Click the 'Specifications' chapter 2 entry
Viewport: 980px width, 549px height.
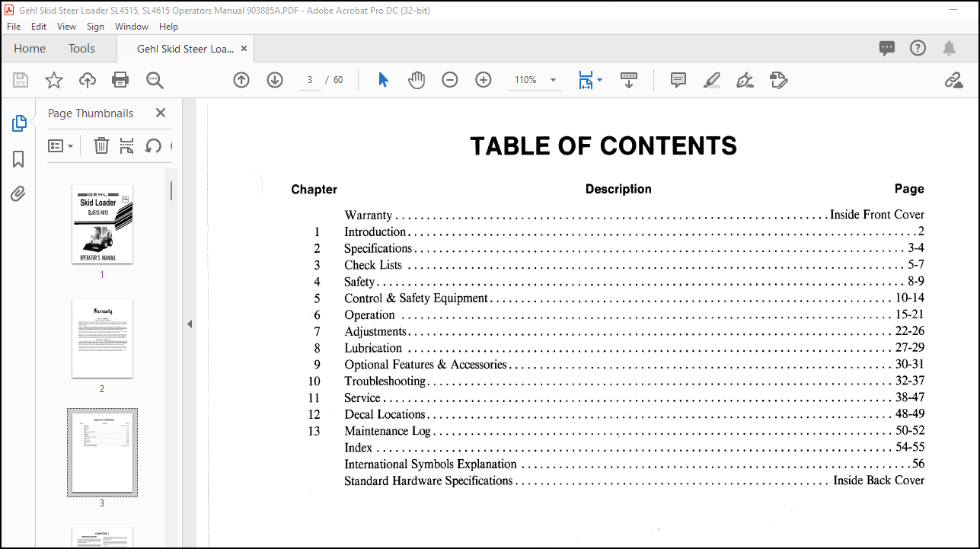[378, 248]
